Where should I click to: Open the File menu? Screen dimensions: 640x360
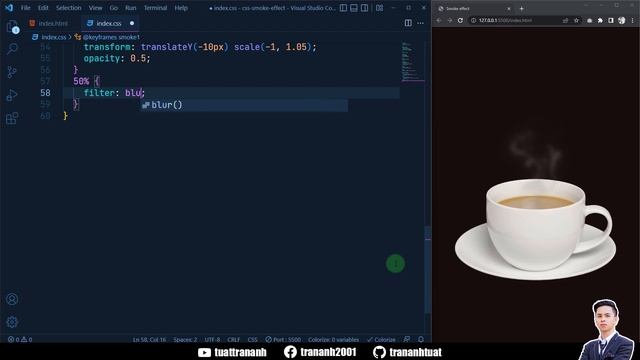point(25,8)
